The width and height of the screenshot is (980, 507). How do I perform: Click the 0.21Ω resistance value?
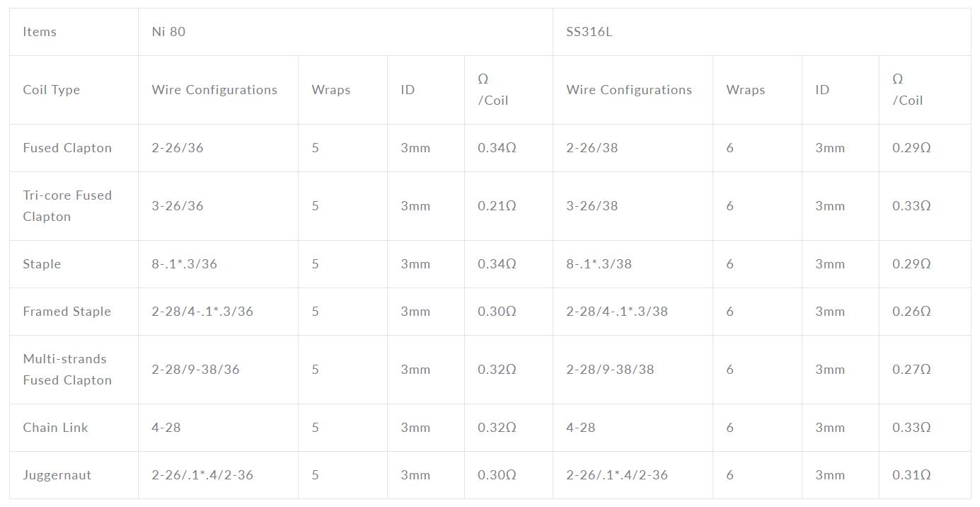pos(497,206)
